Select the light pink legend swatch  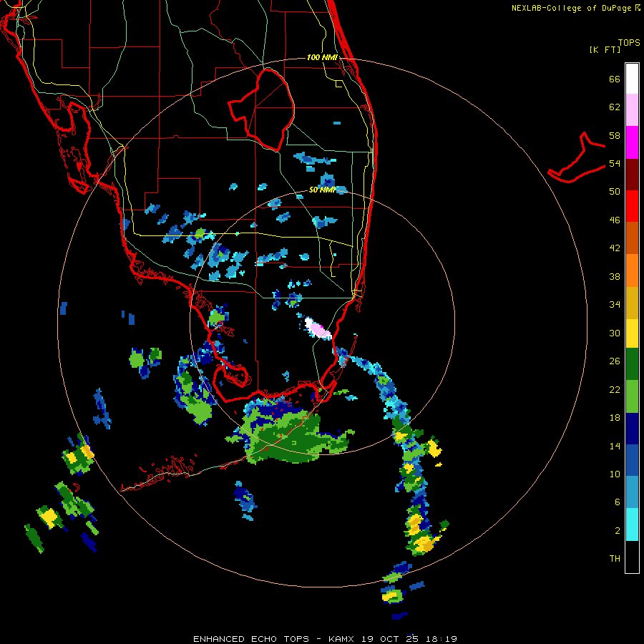click(632, 109)
